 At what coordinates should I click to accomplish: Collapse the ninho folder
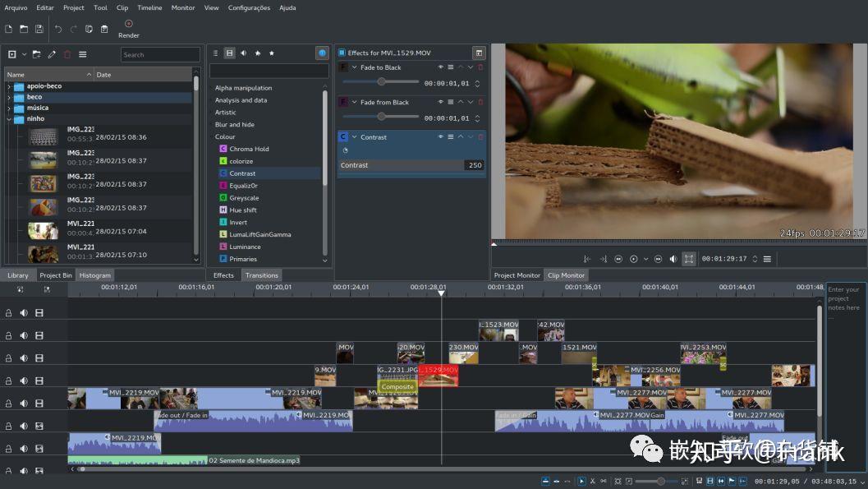(x=9, y=119)
